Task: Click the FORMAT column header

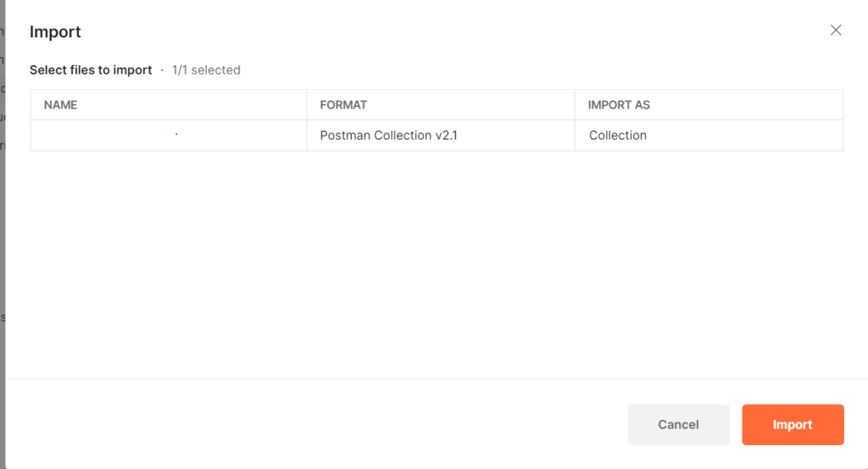Action: point(343,105)
